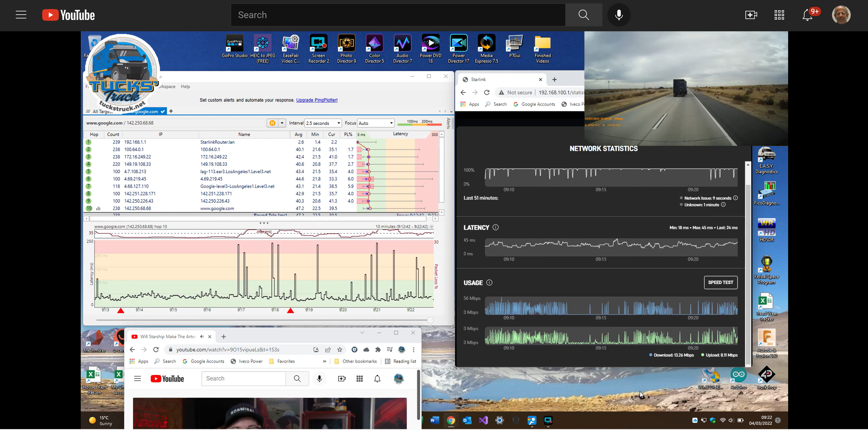Open Photo Director 9 desktop shortcut

point(346,49)
